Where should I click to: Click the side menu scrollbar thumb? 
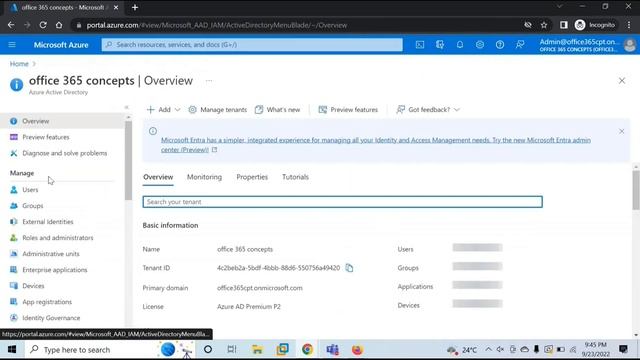[x=128, y=160]
